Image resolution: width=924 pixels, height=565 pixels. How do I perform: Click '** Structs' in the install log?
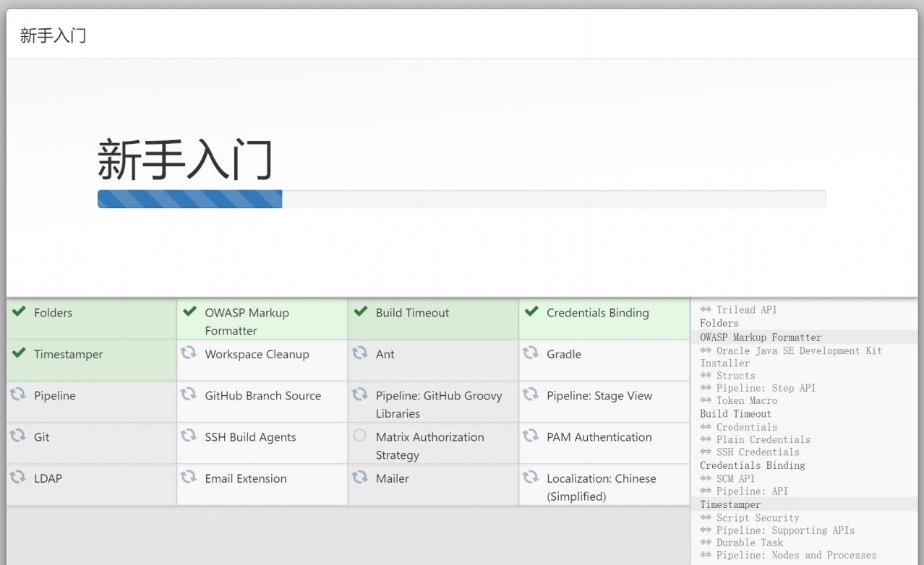tap(727, 376)
